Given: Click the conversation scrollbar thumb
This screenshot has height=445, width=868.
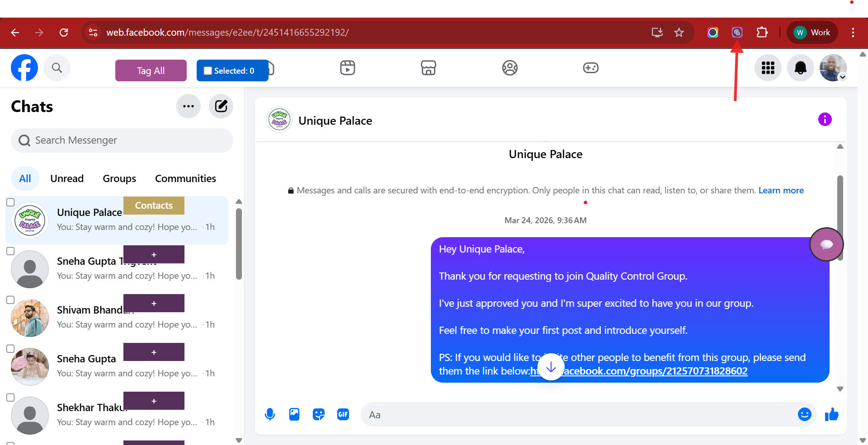Looking at the screenshot, I should pyautogui.click(x=840, y=218).
